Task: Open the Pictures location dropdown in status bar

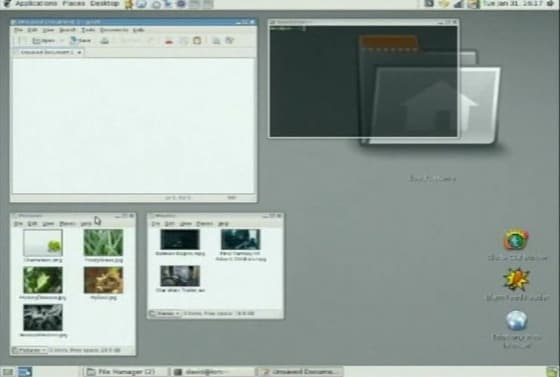Action: (30, 350)
